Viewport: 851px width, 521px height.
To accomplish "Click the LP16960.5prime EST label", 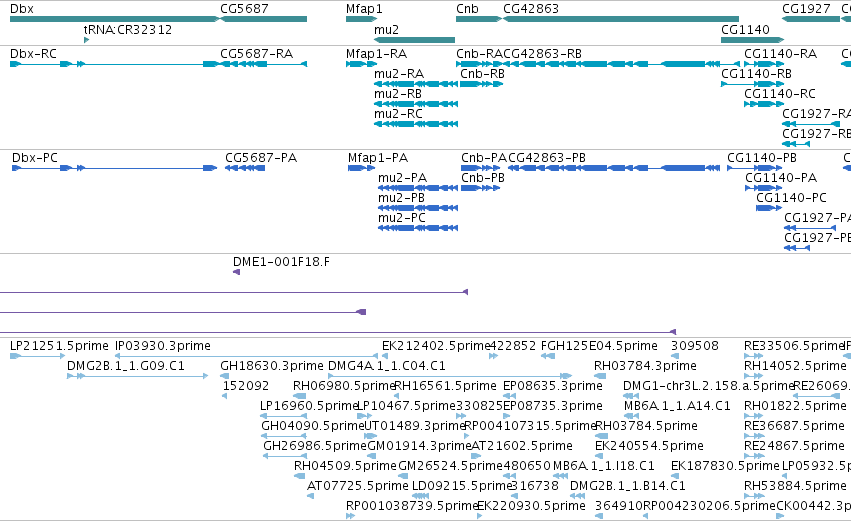I will pyautogui.click(x=309, y=406).
